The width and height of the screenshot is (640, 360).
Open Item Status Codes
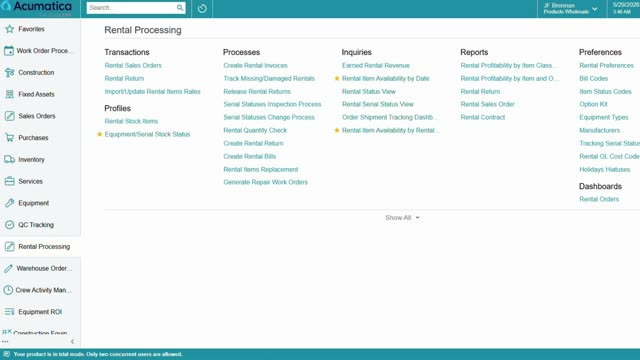pyautogui.click(x=605, y=91)
